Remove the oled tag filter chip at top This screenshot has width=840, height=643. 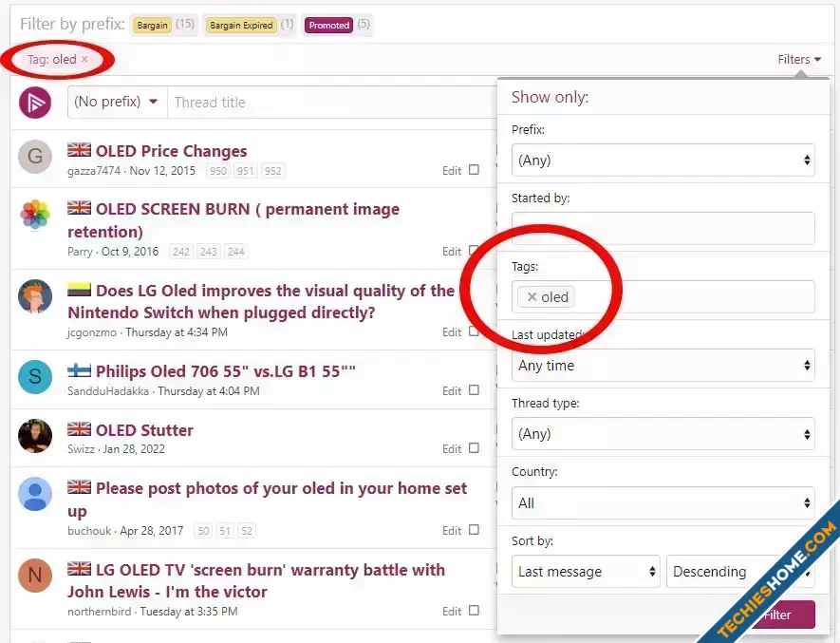pos(84,59)
